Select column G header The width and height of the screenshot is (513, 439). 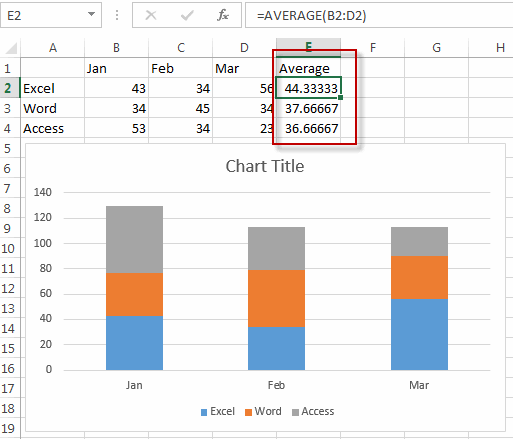[436, 48]
